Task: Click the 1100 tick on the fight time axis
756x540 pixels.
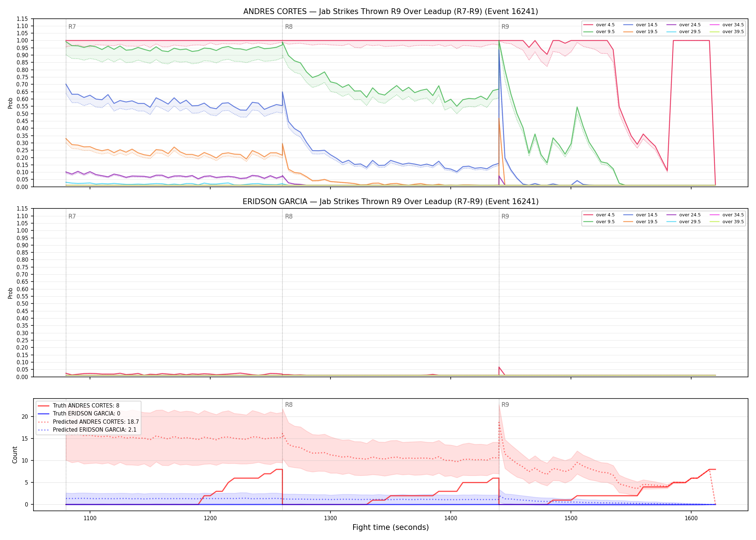Action: click(90, 518)
